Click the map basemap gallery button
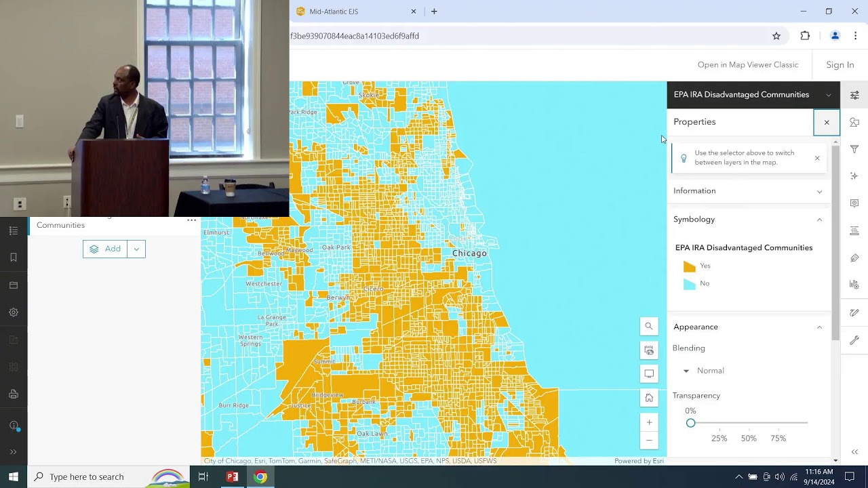This screenshot has height=488, width=868. tap(649, 350)
